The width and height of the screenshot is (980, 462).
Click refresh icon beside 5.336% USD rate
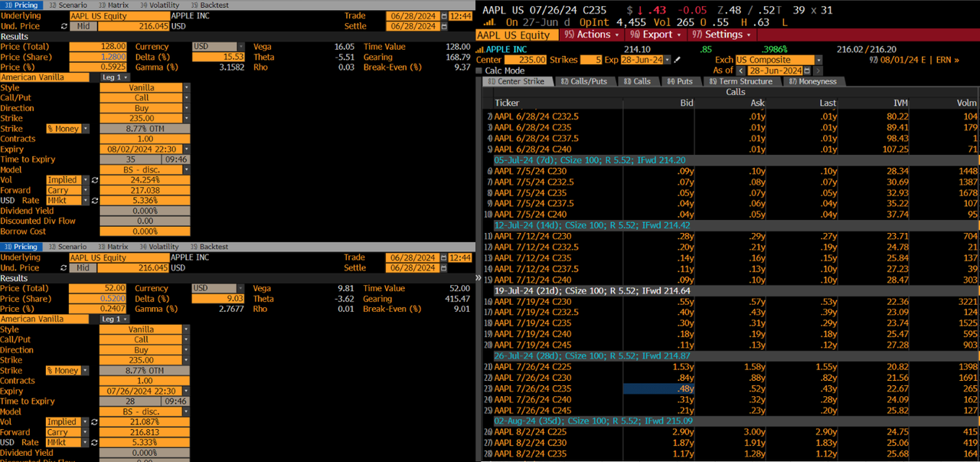coord(93,201)
